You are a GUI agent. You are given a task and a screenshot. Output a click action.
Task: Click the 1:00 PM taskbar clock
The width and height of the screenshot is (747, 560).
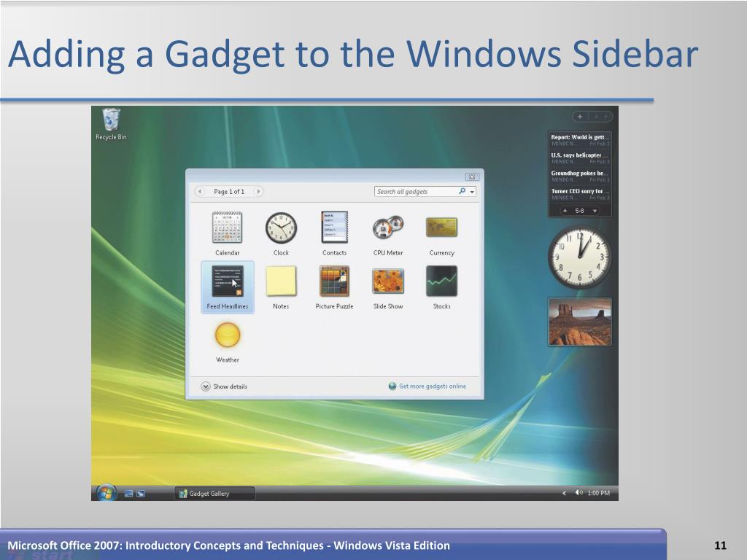598,493
